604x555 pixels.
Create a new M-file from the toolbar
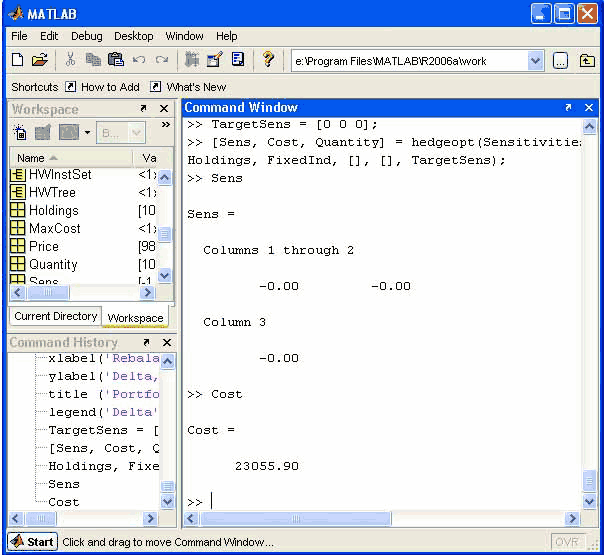coord(17,60)
